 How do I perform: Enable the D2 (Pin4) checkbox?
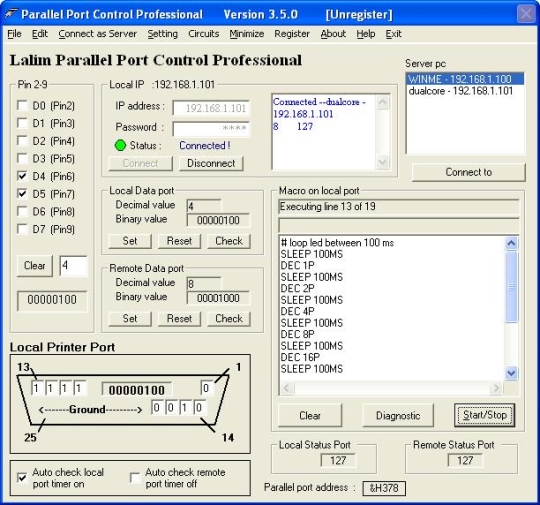click(22, 141)
